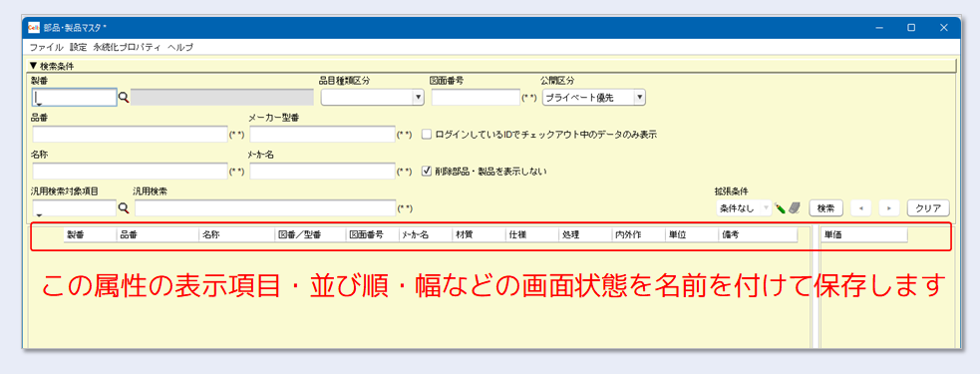Open the 汎用検索対象項目 combo box
Screen dimensions: 980x374
tap(75, 208)
